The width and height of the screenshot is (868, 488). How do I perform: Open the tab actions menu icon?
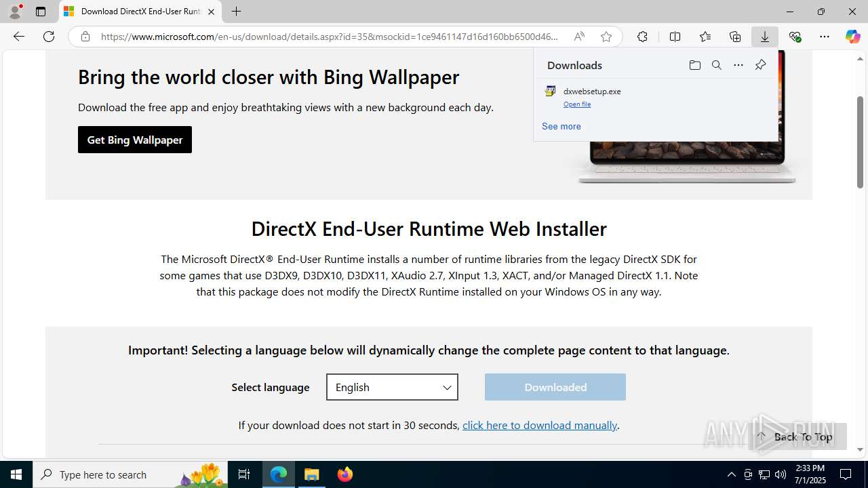coord(41,12)
